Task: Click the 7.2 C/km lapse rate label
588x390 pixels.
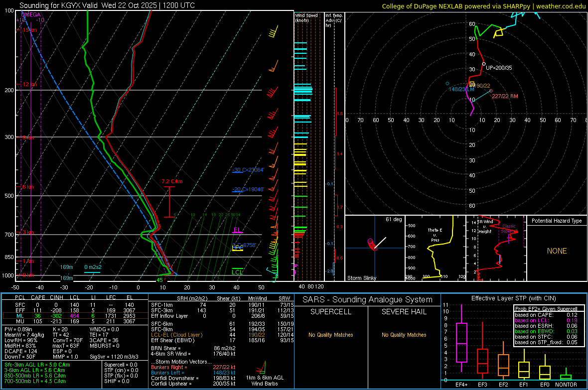Action: click(x=172, y=181)
